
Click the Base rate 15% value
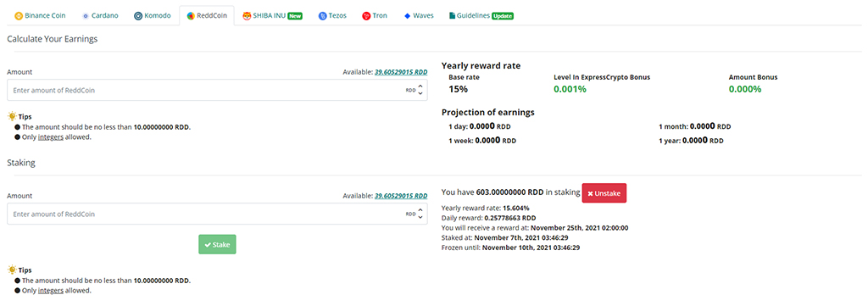(x=459, y=88)
